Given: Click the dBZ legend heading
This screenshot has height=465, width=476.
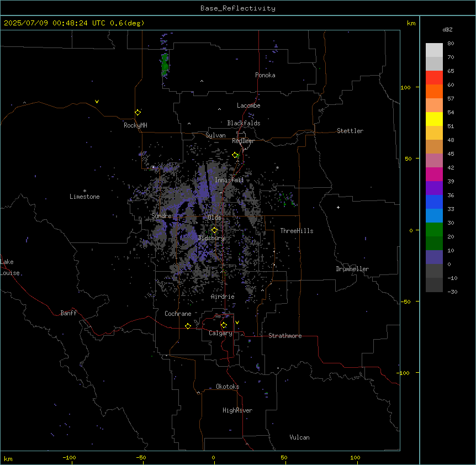Looking at the screenshot, I should coord(447,29).
